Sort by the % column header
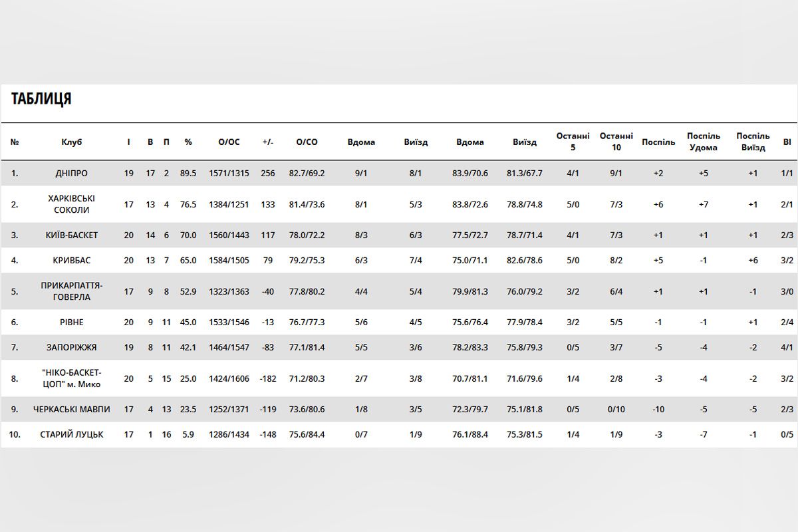This screenshot has width=798, height=532. [x=188, y=142]
